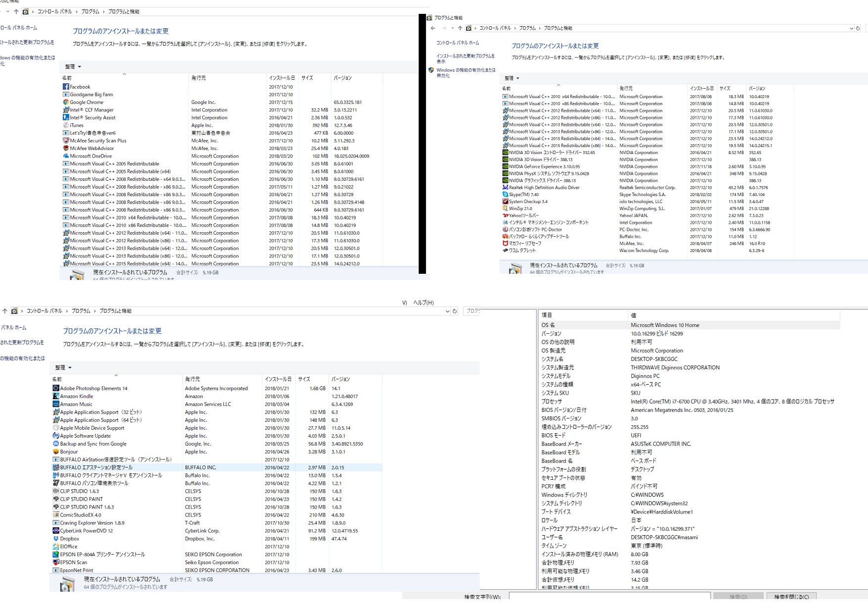The width and height of the screenshot is (868, 614).
Task: Click the ComicStudioEX 4.0 icon
Action: [56, 515]
